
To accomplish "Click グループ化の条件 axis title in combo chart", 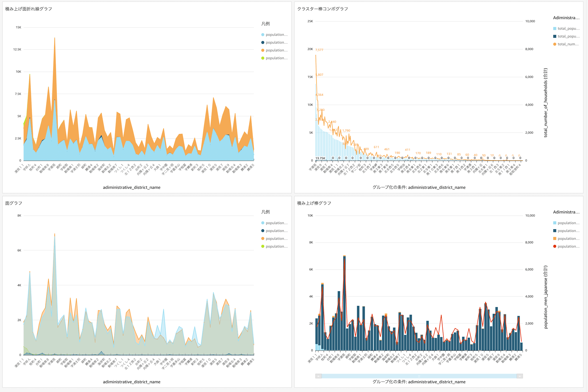I will (x=419, y=187).
